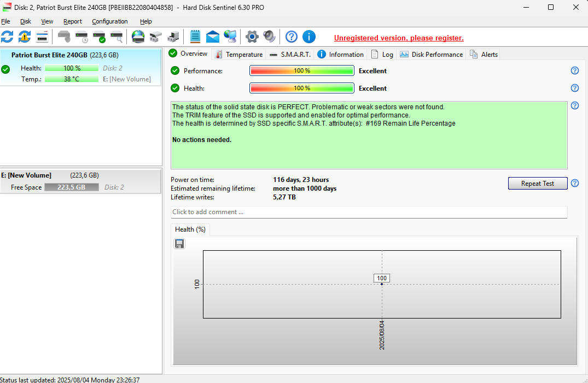This screenshot has height=383, width=588.
Task: Click the speaker sound icon in toolbar
Action: (269, 37)
